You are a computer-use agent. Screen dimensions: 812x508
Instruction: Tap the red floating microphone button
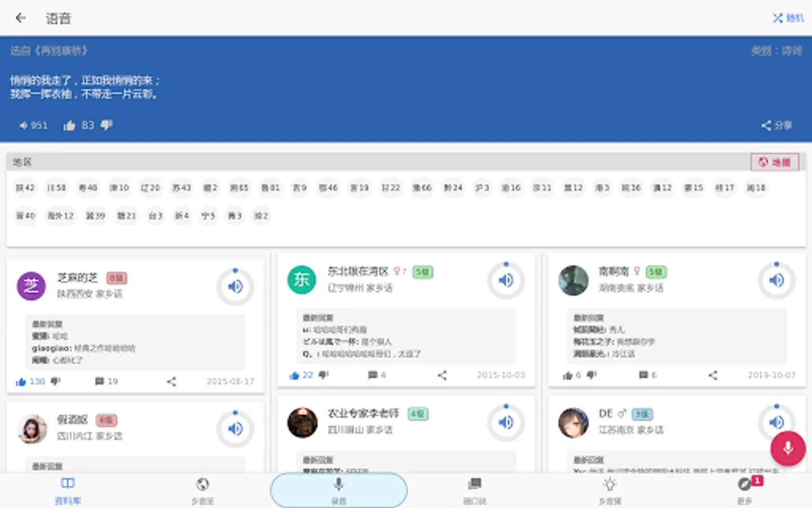pos(788,448)
